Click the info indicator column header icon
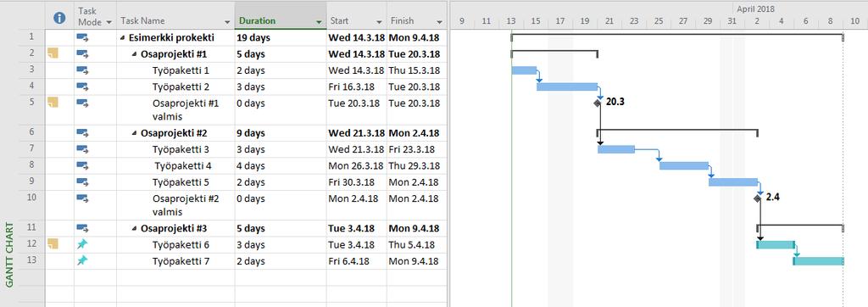 pos(59,19)
